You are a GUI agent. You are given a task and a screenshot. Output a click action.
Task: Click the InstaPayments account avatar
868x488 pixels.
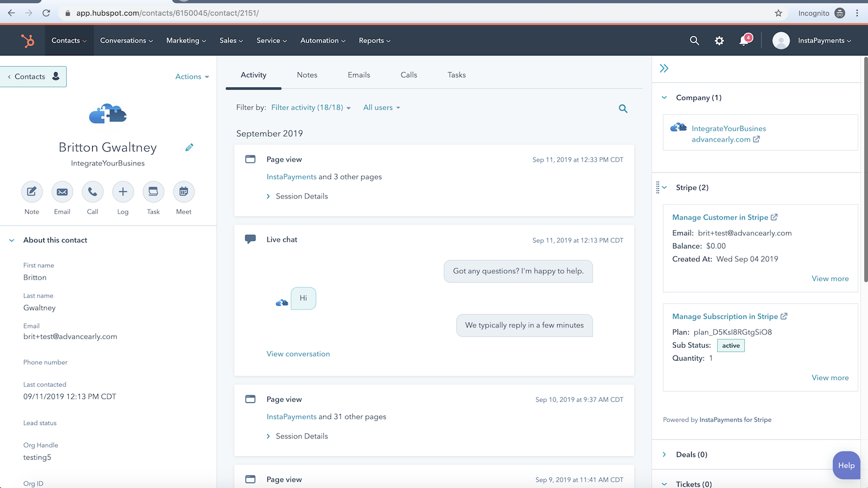781,41
